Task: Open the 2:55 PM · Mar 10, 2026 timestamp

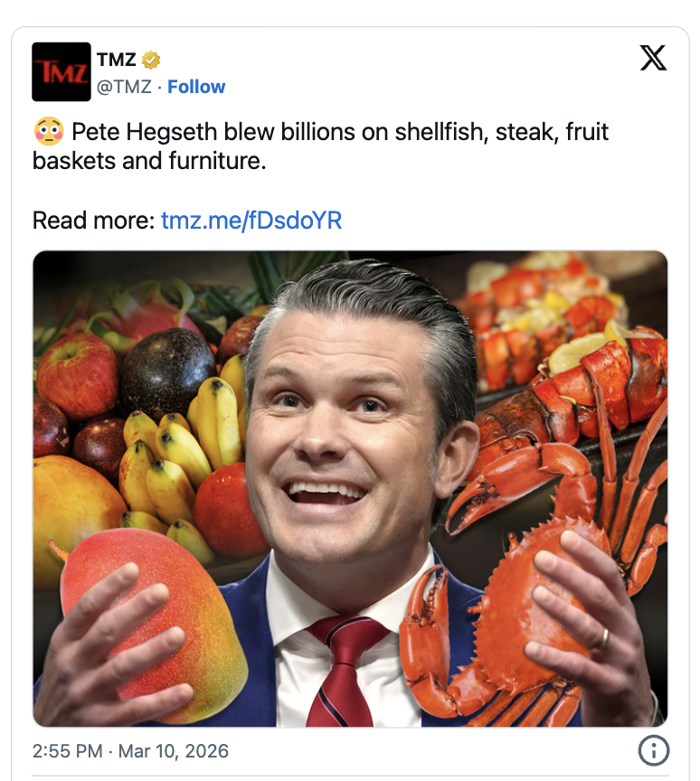Action: coord(130,750)
